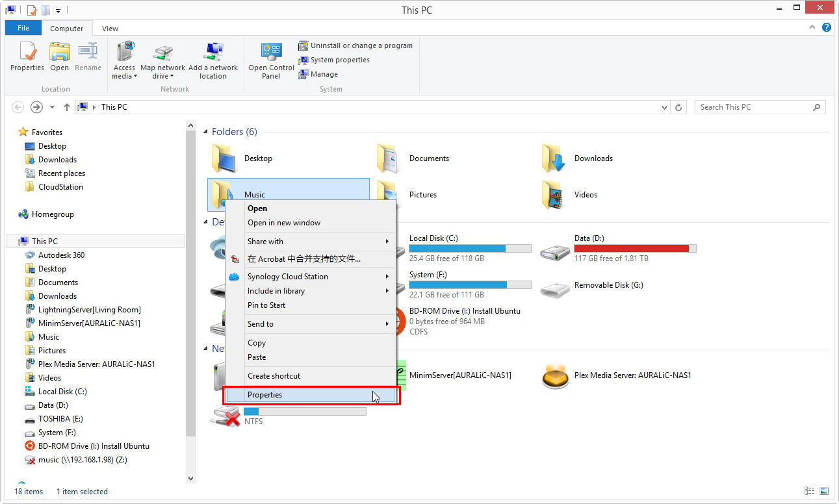Open the Send to submenu
The height and width of the screenshot is (504, 839).
coord(311,324)
